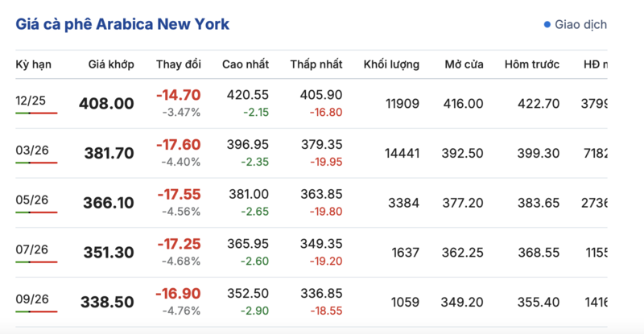This screenshot has width=644, height=334.
Task: Click the price range bar under 07/26
Action: 36,263
